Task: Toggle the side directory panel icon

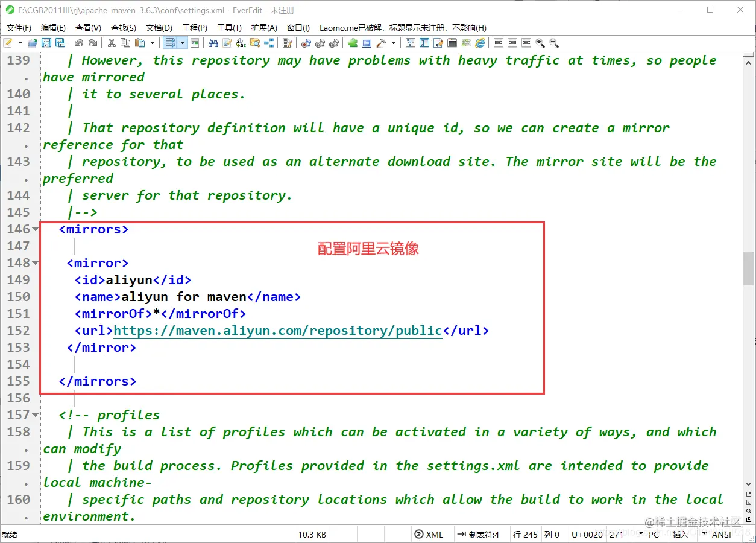Action: [x=424, y=43]
